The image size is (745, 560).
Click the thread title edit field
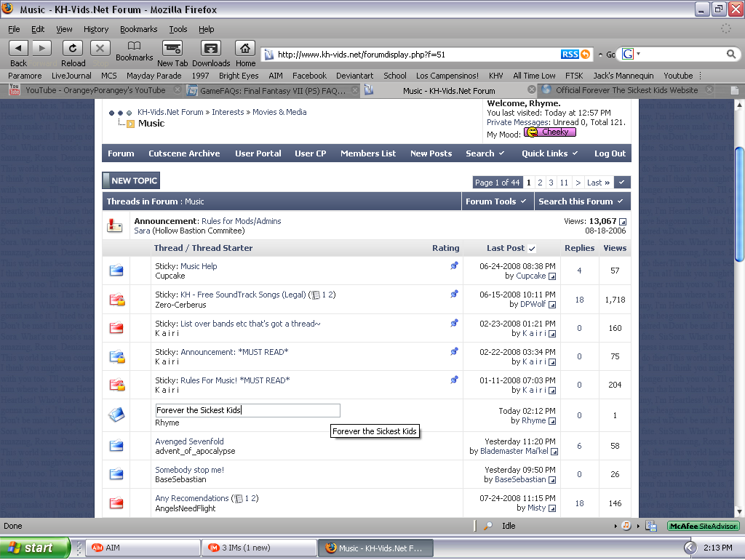pyautogui.click(x=247, y=410)
